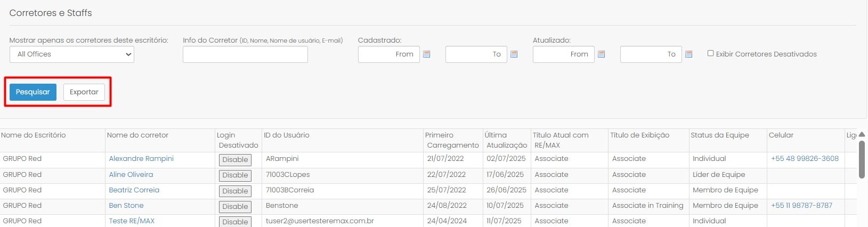This screenshot has width=868, height=227.
Task: Click the Nome do corretor column header
Action: (137, 135)
